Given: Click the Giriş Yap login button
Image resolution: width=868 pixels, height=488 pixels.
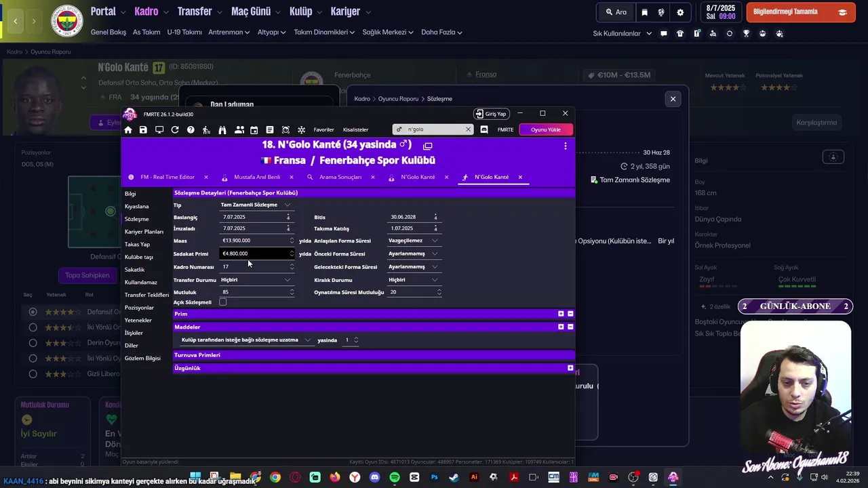Looking at the screenshot, I should (x=491, y=114).
